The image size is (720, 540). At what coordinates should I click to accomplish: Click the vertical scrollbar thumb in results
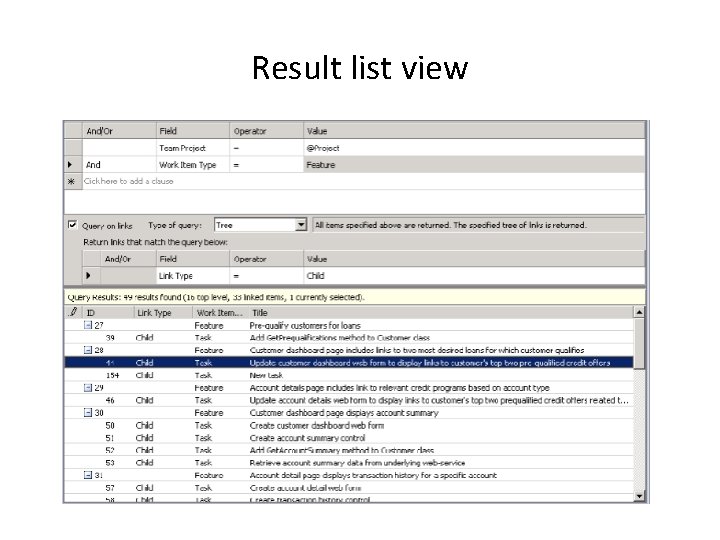[639, 343]
